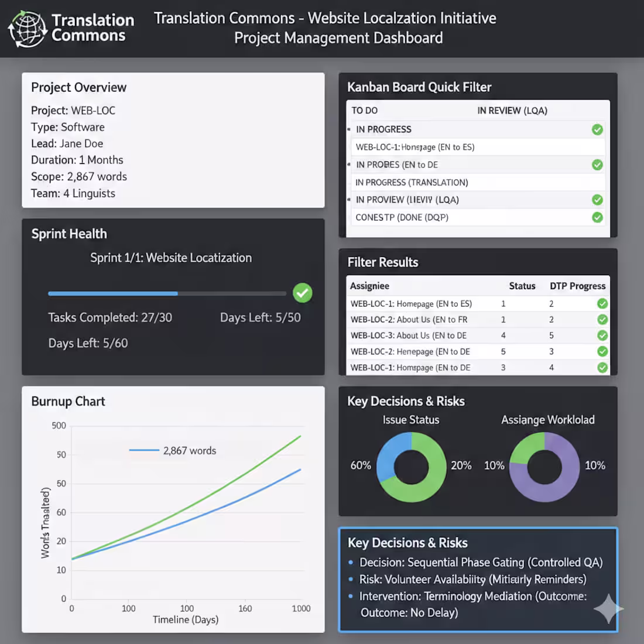
Task: Click the green check on the CONESTP (DONE (DQP) row
Action: click(597, 217)
